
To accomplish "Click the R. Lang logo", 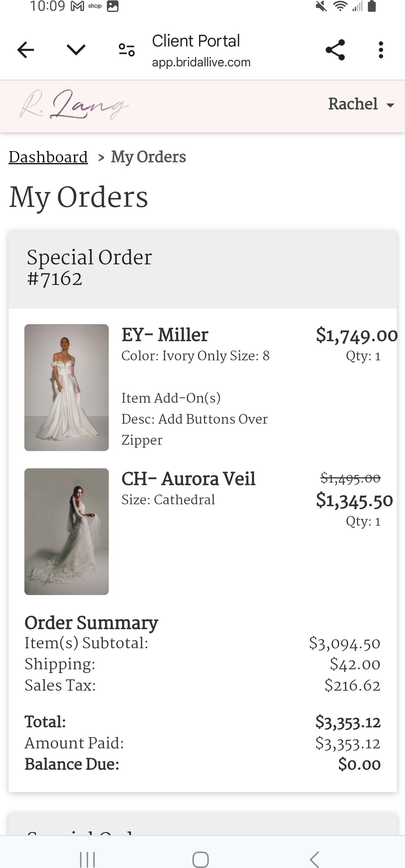I will [74, 105].
